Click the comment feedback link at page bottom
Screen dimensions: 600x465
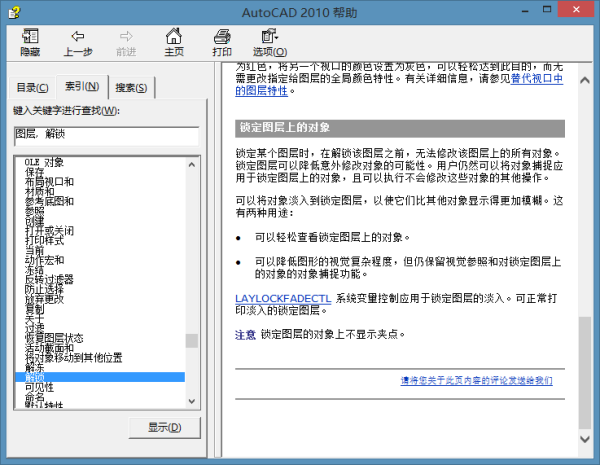click(476, 380)
